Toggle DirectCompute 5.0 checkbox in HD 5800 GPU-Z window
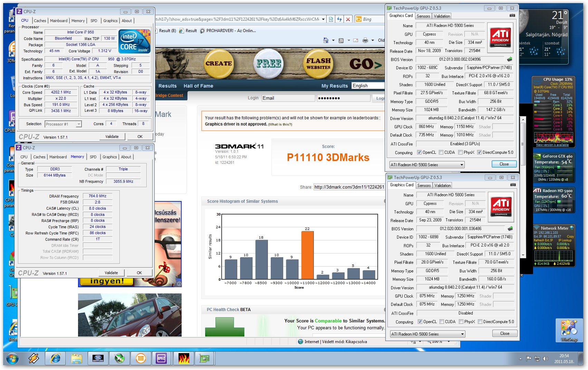 (x=480, y=322)
